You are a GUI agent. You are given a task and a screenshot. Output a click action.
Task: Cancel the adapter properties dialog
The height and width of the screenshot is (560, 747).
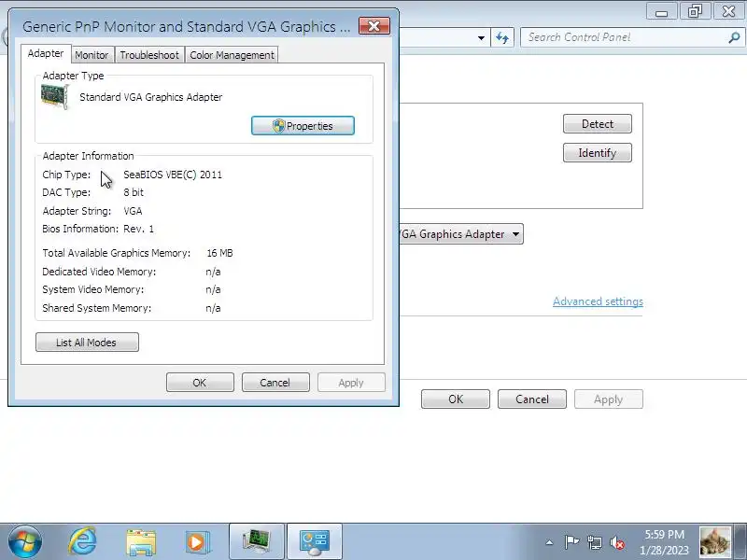coord(275,383)
